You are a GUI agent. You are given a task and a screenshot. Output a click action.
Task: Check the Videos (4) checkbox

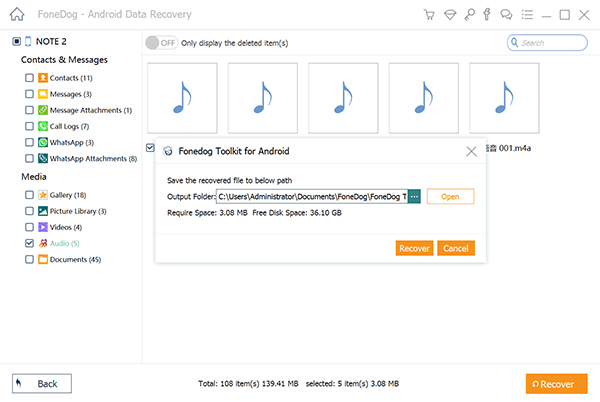(29, 227)
